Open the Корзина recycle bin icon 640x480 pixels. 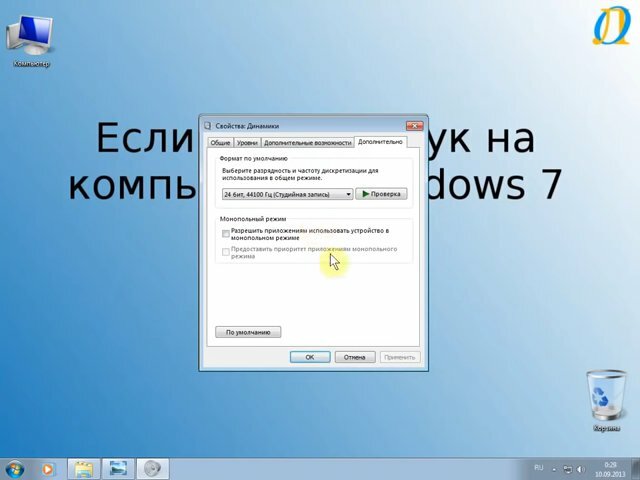click(606, 401)
